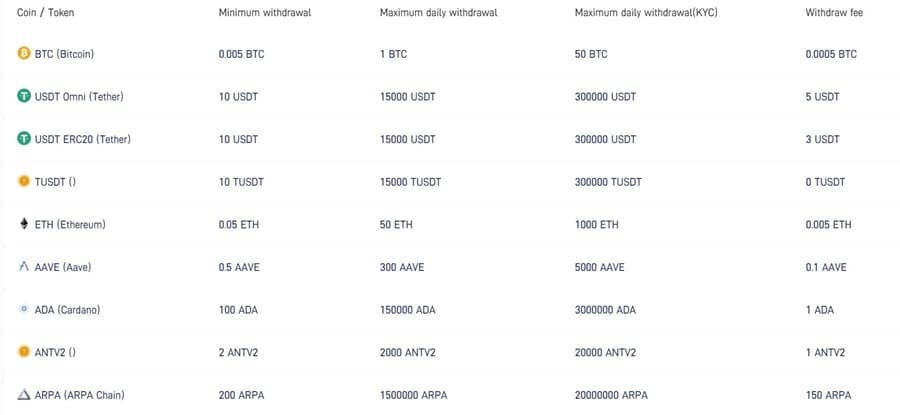Click the Bitcoin coin icon

[x=24, y=54]
